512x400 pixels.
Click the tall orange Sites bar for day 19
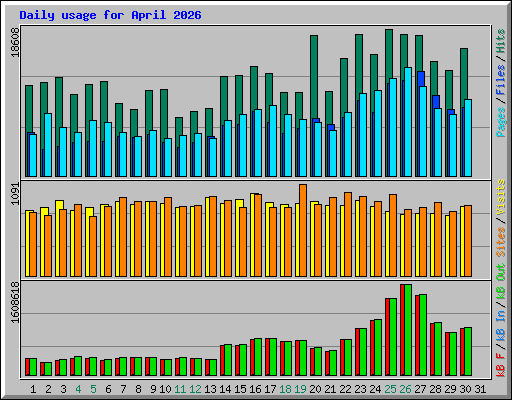click(x=303, y=230)
